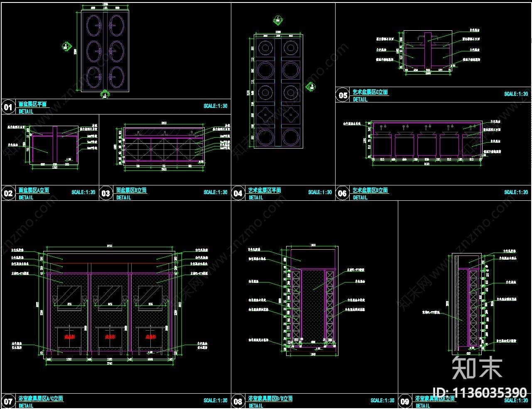This screenshot has width=532, height=409.
Task: Click the title text 浴室家具展区B/D立面
Action: point(270,399)
